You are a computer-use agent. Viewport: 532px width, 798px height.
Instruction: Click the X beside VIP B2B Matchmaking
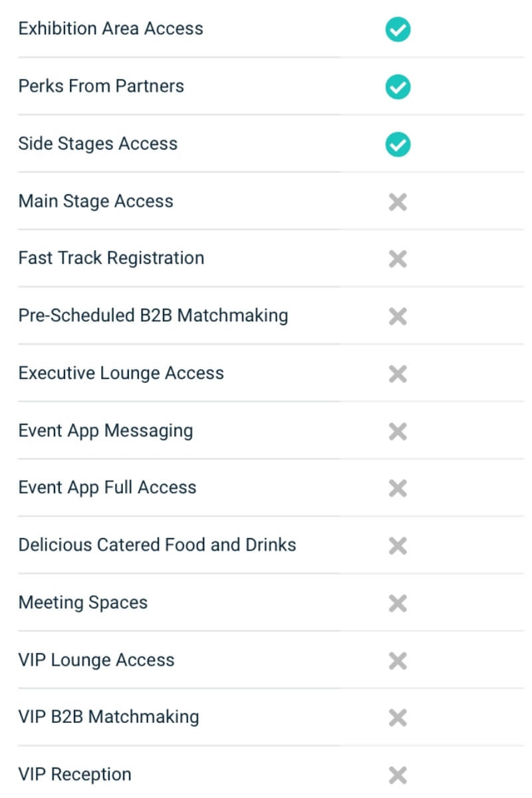pyautogui.click(x=398, y=718)
